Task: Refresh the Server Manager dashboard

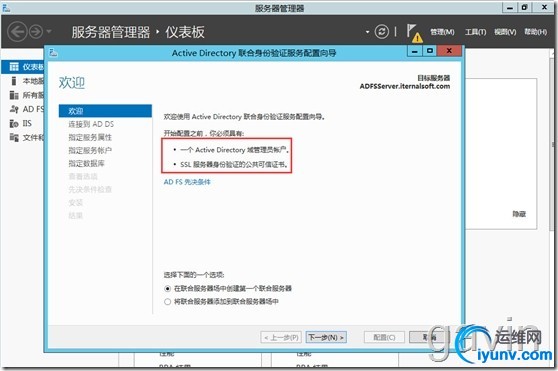Action: pyautogui.click(x=381, y=32)
